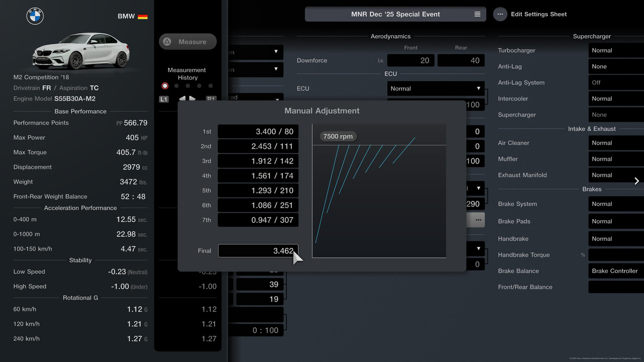Open the Intercooler dropdown
644x362 pixels.
pyautogui.click(x=616, y=99)
